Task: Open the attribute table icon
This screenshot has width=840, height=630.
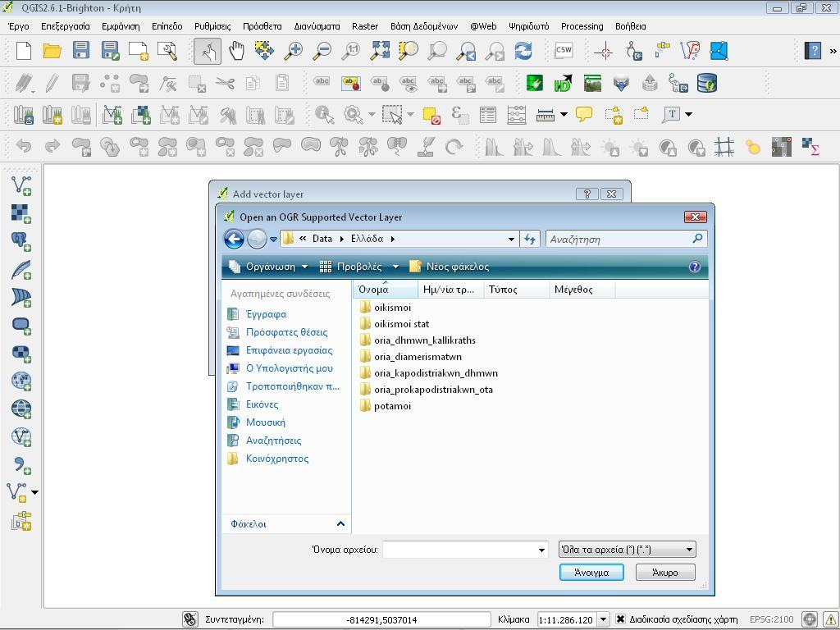Action: pyautogui.click(x=488, y=115)
